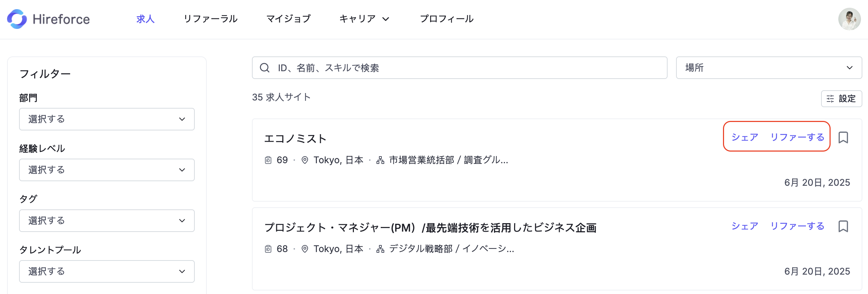Open the キャリア menu
The image size is (868, 294).
pyautogui.click(x=364, y=19)
